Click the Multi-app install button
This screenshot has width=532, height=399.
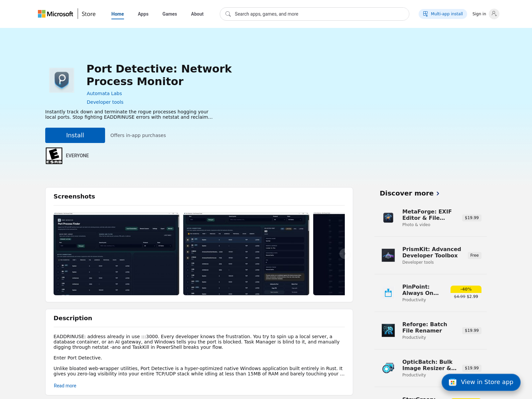(x=443, y=14)
